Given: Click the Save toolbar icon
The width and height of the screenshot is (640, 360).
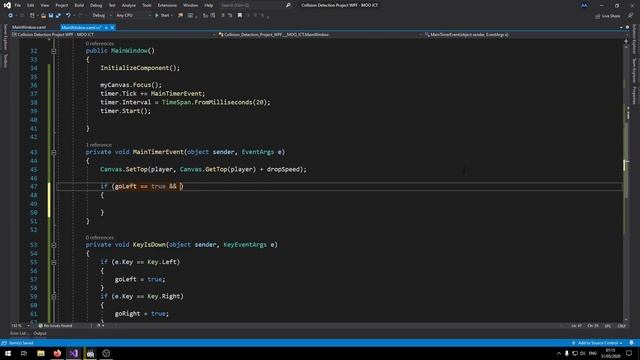Looking at the screenshot, I should point(51,16).
